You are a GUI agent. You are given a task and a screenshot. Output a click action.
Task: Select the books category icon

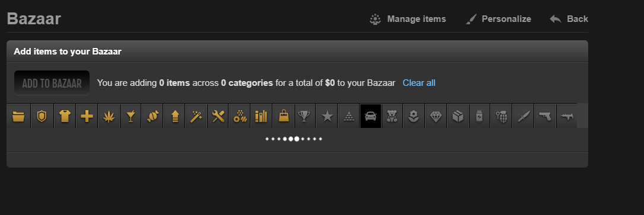tap(261, 116)
